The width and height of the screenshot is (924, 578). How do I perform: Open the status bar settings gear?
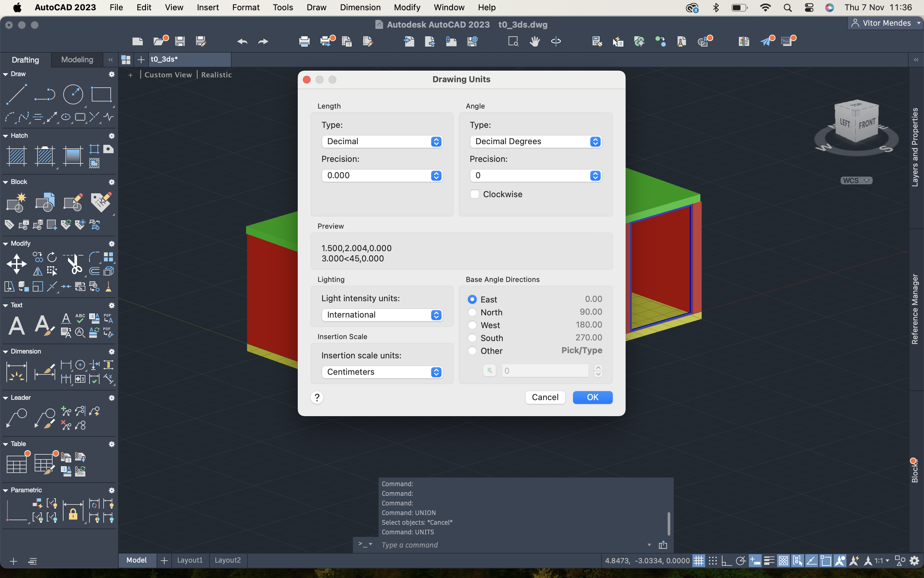point(914,561)
